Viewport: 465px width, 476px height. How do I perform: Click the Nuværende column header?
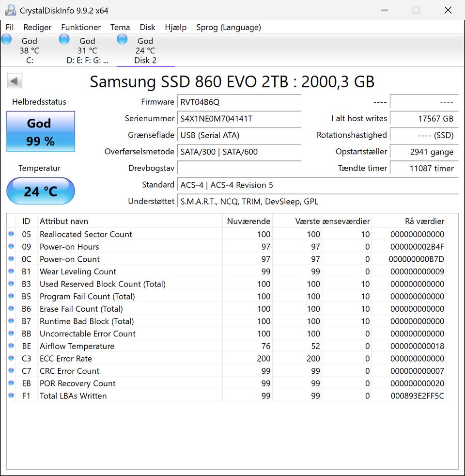[x=248, y=221]
